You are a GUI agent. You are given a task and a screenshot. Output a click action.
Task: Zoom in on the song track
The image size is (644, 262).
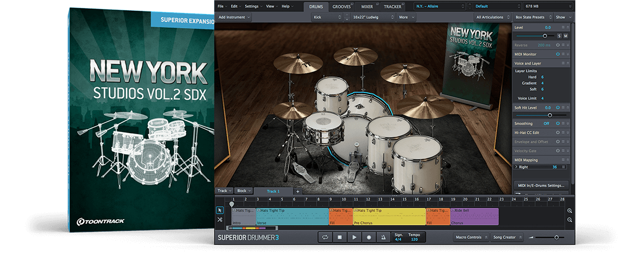click(569, 211)
